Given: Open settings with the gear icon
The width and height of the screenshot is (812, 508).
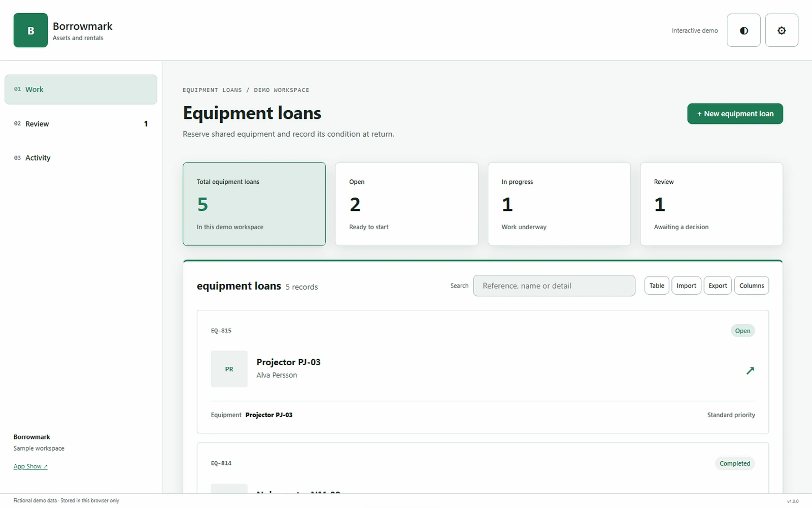Looking at the screenshot, I should (782, 30).
